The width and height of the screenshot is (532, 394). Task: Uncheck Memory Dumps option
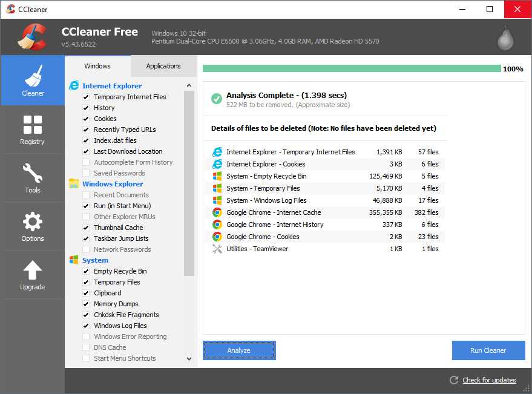click(x=86, y=304)
